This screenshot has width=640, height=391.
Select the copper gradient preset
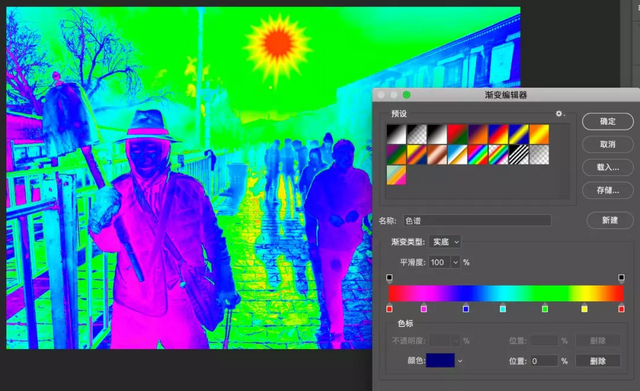(x=437, y=155)
